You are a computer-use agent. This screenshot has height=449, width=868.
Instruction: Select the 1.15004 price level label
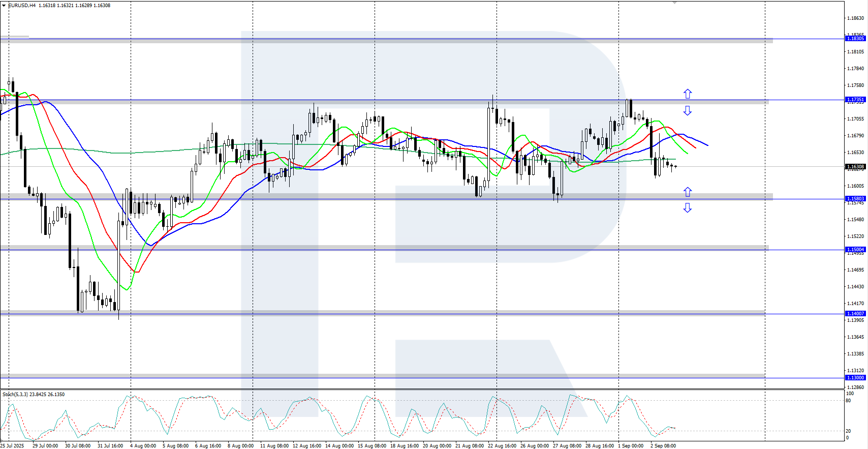point(855,250)
